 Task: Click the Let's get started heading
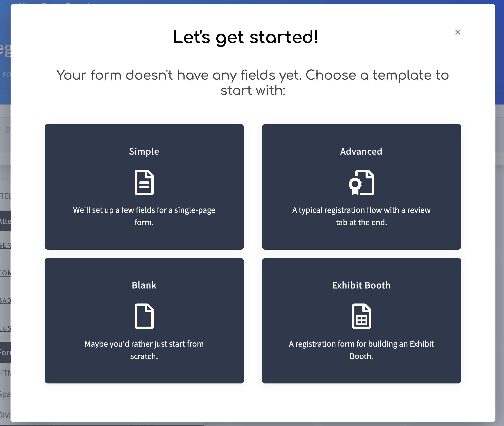point(245,38)
